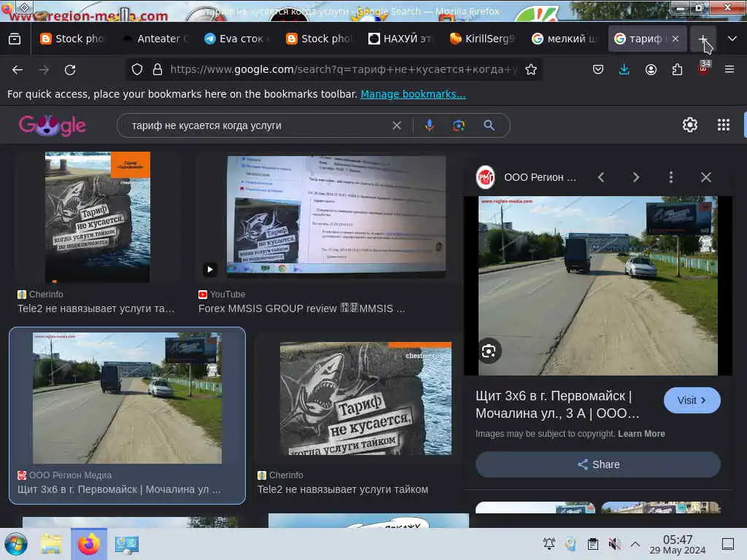Open more options in image preview panel

point(671,178)
